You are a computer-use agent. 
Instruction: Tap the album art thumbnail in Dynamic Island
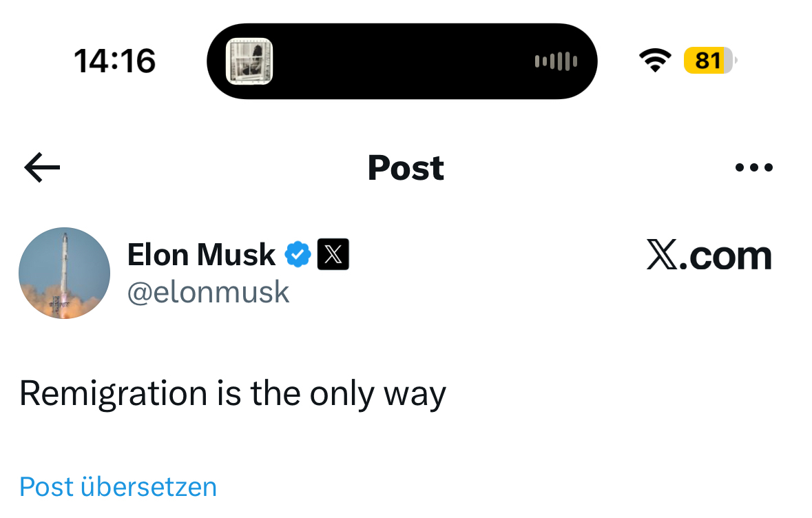click(249, 61)
